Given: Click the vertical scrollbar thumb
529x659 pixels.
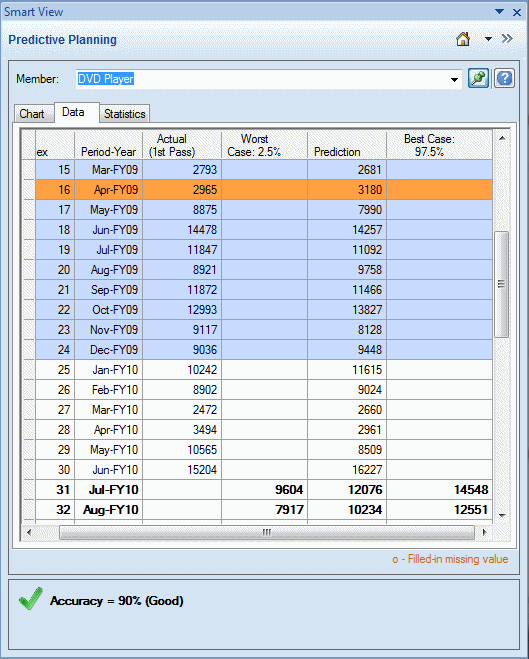Looking at the screenshot, I should pyautogui.click(x=501, y=284).
